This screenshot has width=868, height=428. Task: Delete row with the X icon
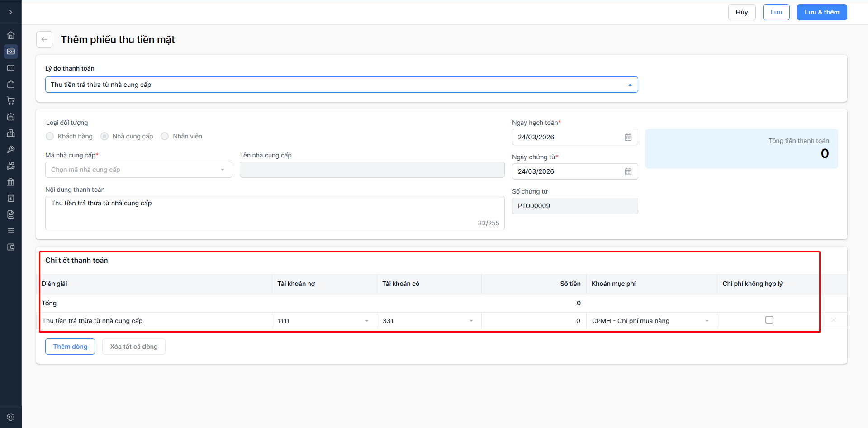tap(833, 320)
